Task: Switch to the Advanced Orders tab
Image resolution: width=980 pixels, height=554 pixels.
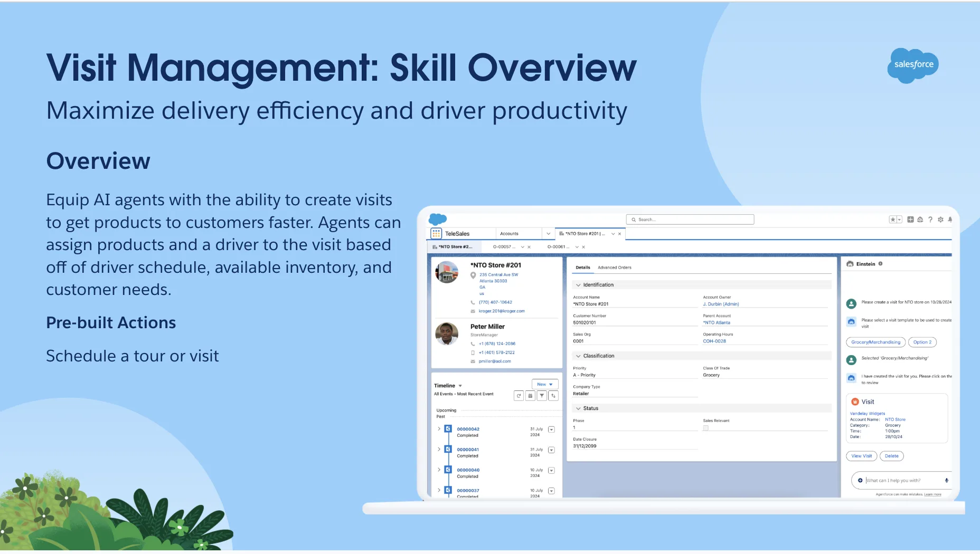Action: coord(615,268)
